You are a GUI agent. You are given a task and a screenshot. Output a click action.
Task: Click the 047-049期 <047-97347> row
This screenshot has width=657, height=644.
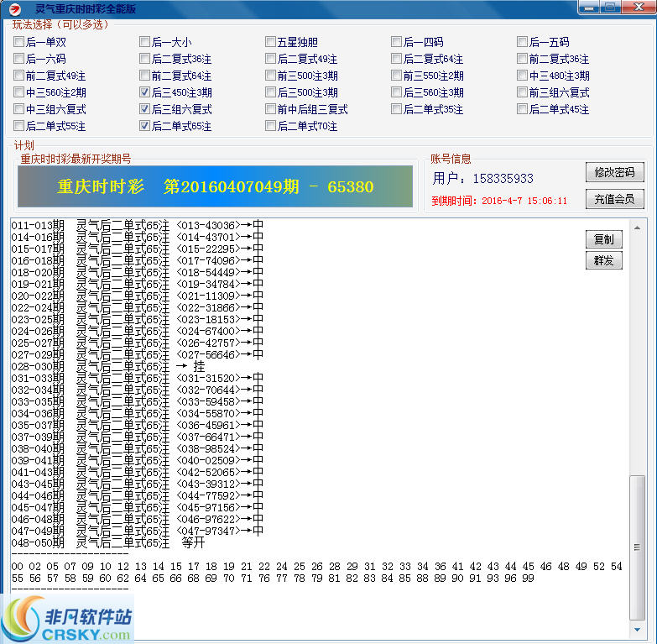click(137, 531)
